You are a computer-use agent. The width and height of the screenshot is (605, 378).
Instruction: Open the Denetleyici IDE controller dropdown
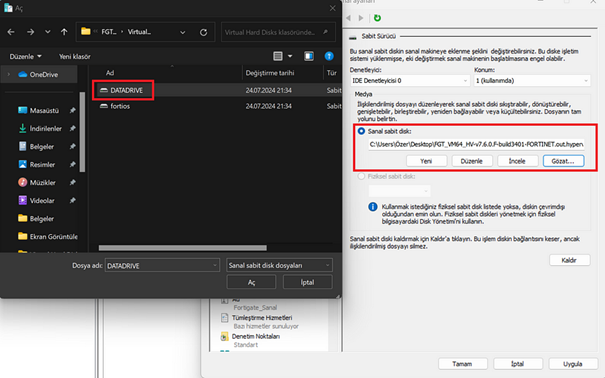[x=410, y=81]
